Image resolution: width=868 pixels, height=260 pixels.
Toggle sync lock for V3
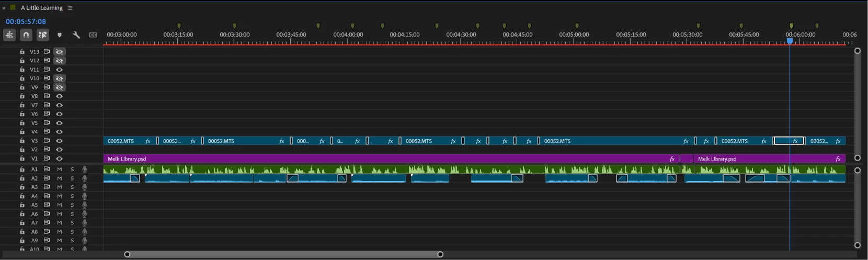click(47, 141)
